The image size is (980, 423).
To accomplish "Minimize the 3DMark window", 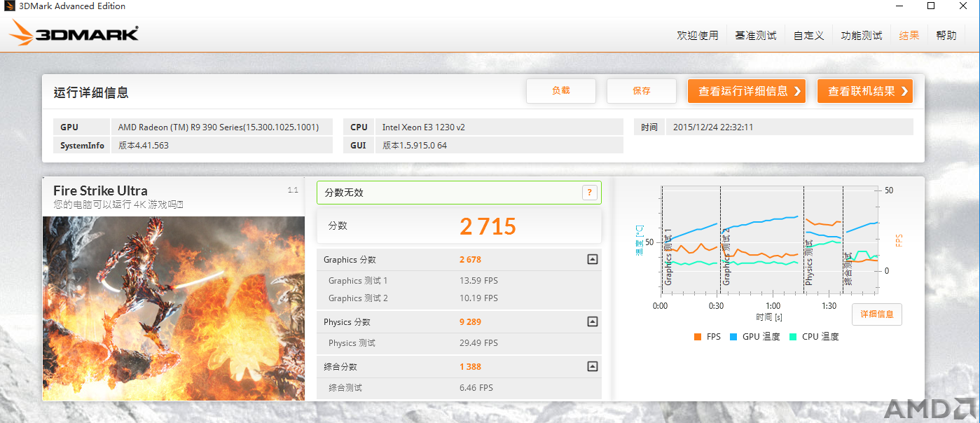I will tap(899, 6).
